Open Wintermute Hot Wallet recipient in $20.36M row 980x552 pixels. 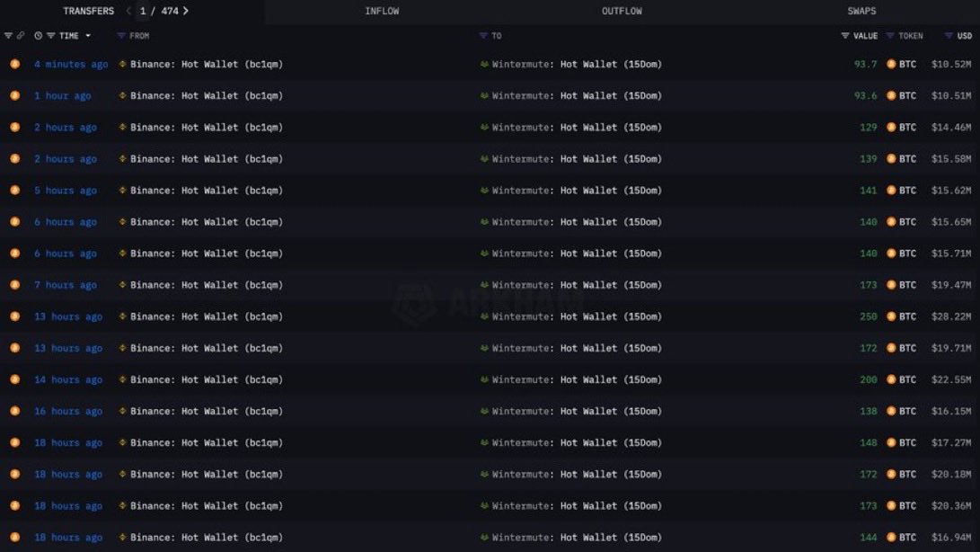(x=577, y=505)
